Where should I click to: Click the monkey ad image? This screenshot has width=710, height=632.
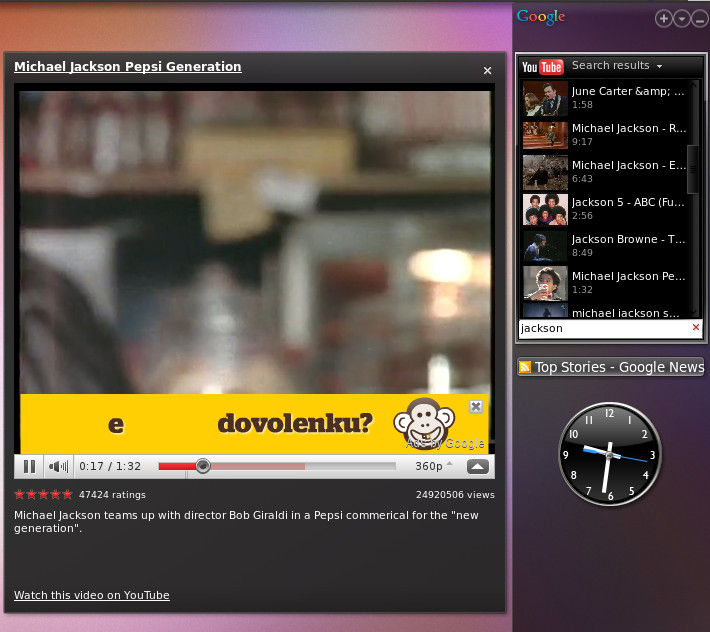424,422
